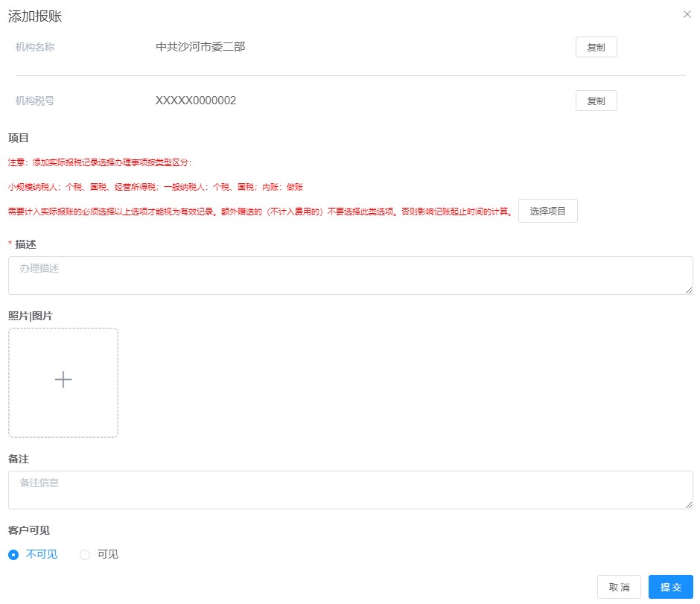Image resolution: width=700 pixels, height=604 pixels.
Task: Click the 机构名称 label
Action: pyautogui.click(x=35, y=47)
